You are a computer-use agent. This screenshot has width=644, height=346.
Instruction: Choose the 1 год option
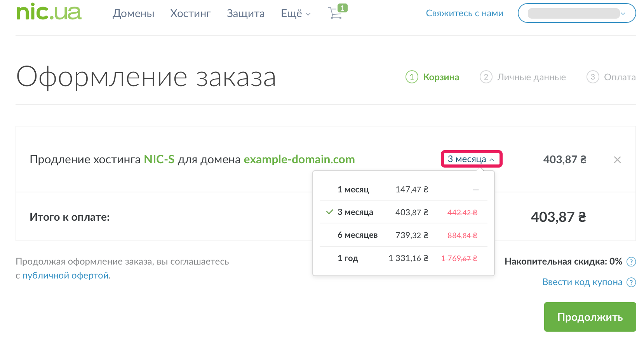click(x=403, y=258)
